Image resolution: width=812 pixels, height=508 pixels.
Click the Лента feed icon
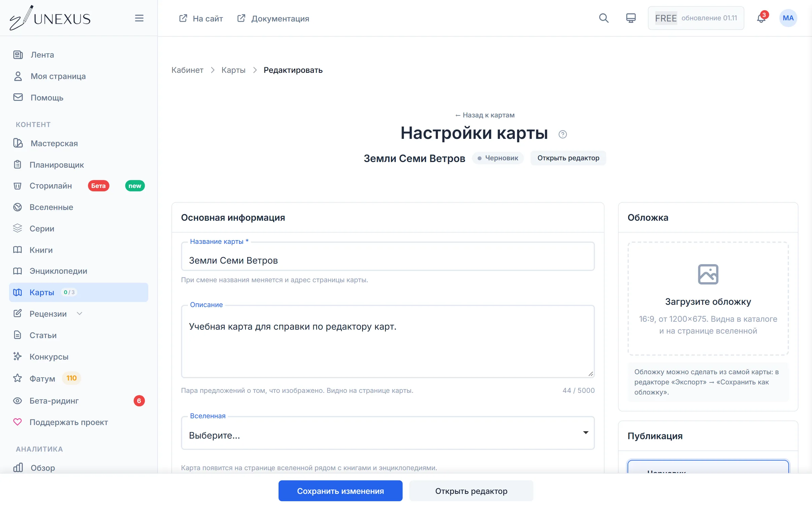pos(18,55)
